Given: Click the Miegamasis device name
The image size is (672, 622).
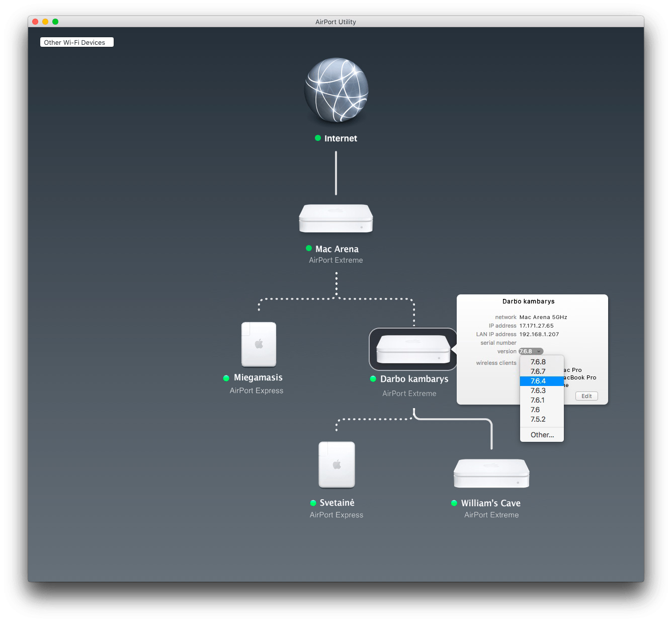Looking at the screenshot, I should (x=258, y=378).
